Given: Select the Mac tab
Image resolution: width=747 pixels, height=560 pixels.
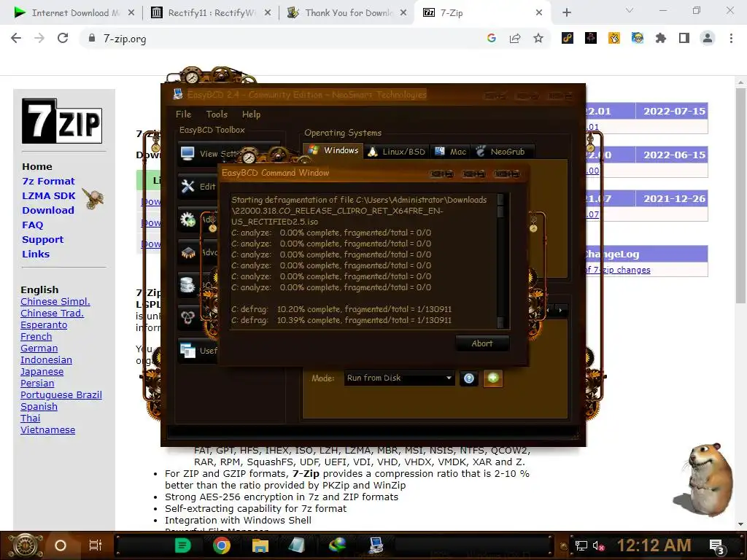Looking at the screenshot, I should pos(450,152).
